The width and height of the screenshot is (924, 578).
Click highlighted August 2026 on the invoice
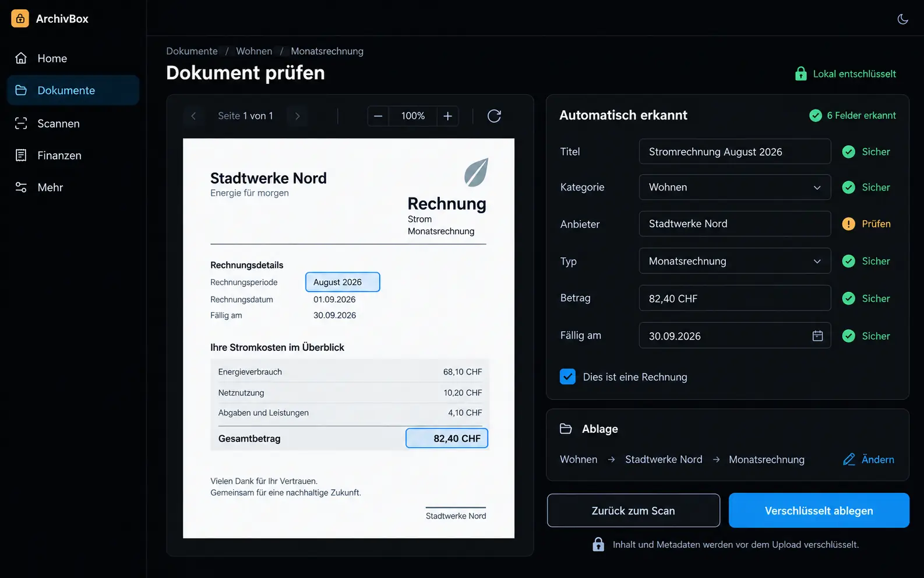tap(343, 282)
